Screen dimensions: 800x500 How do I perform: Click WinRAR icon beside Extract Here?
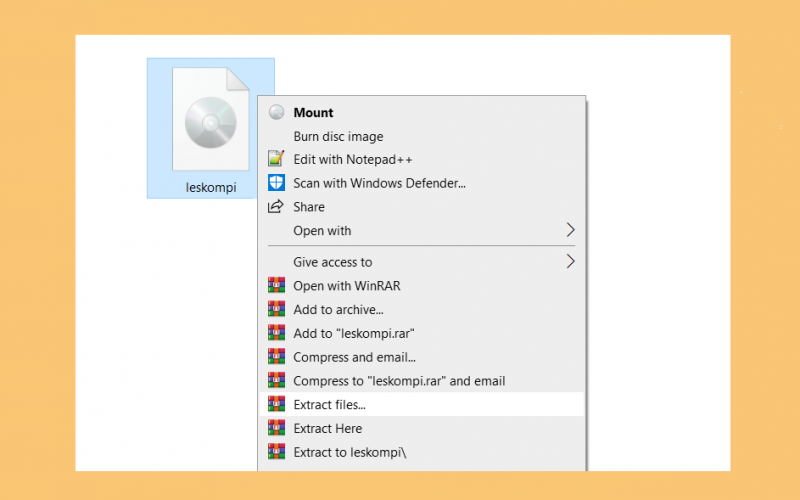pyautogui.click(x=276, y=428)
